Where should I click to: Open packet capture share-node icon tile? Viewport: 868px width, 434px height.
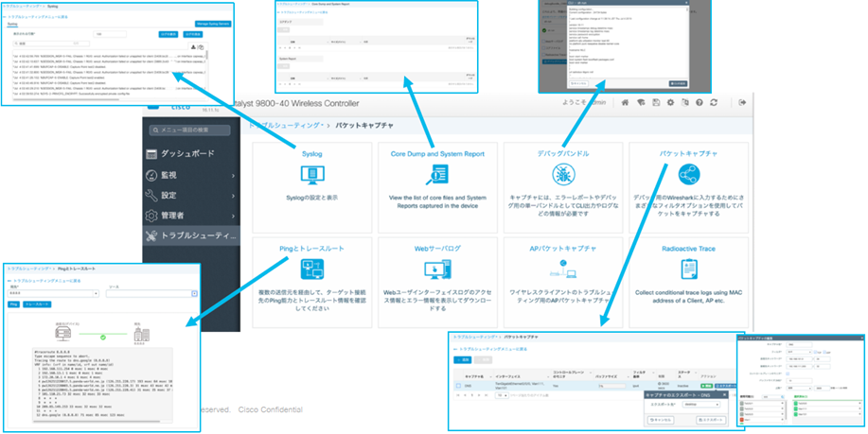(x=689, y=174)
